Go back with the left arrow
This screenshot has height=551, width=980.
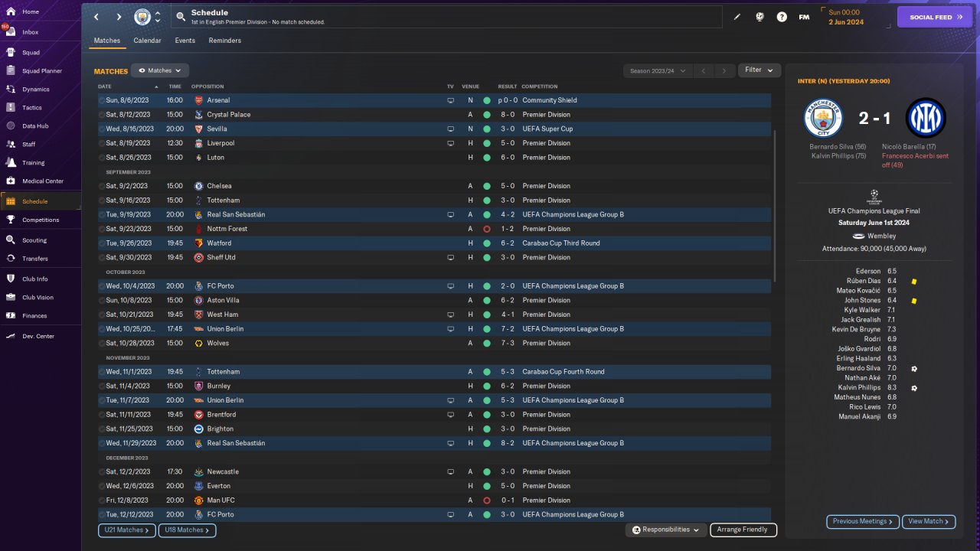pyautogui.click(x=96, y=16)
